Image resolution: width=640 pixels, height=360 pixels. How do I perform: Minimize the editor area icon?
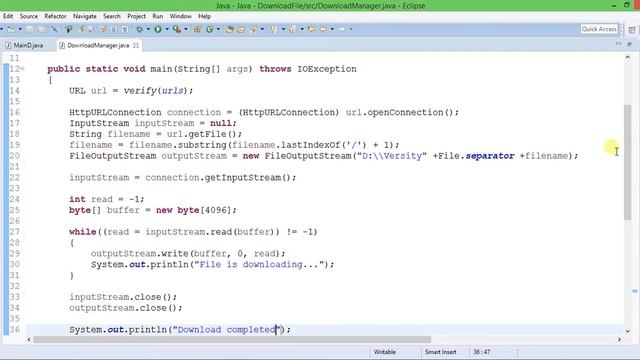618,44
